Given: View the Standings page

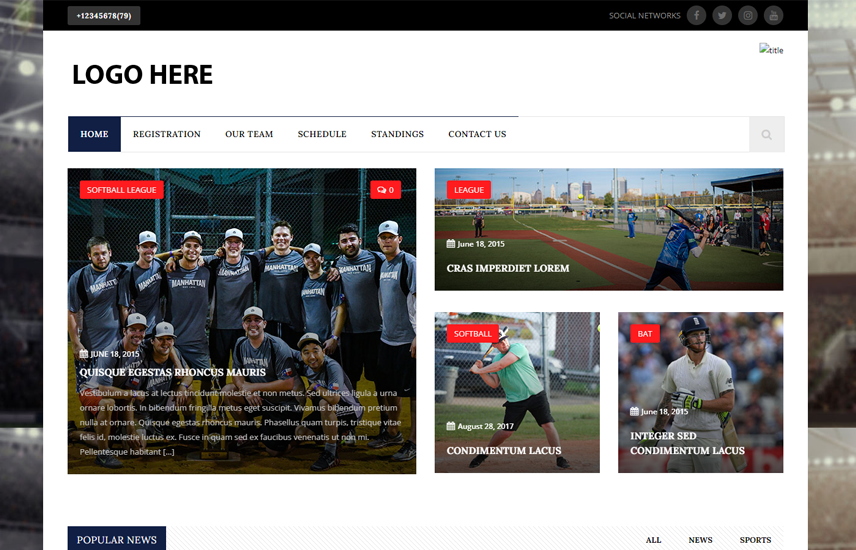Looking at the screenshot, I should [x=397, y=134].
